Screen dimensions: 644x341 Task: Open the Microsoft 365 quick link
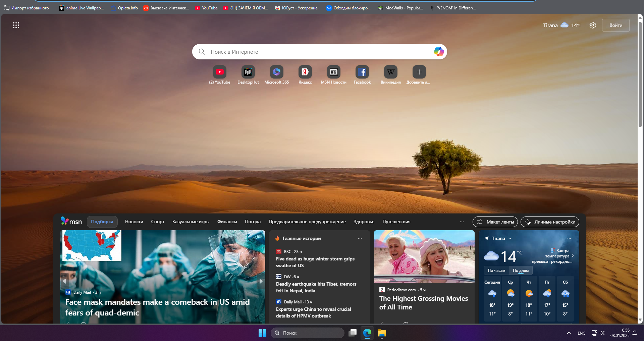(277, 75)
